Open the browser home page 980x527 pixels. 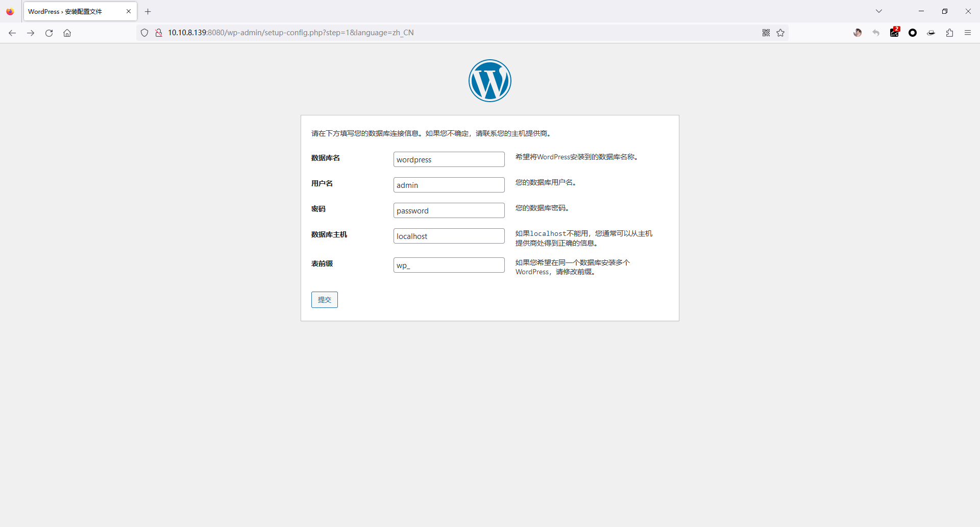coord(67,33)
